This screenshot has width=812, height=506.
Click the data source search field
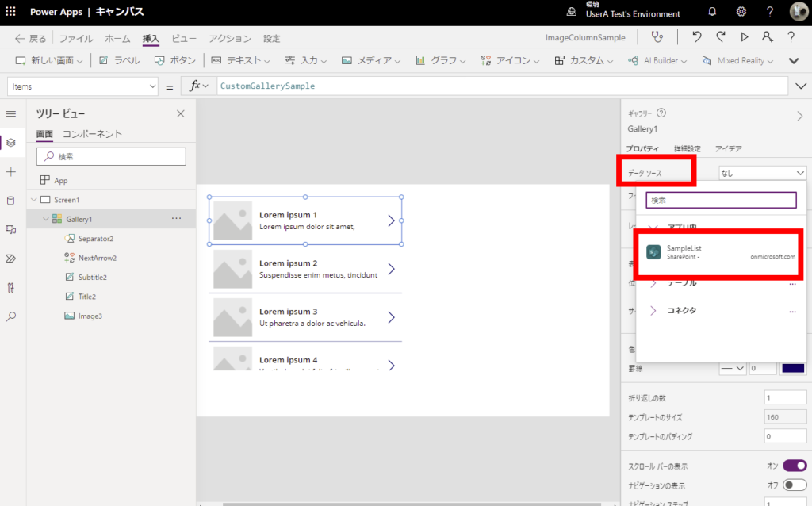coord(721,200)
